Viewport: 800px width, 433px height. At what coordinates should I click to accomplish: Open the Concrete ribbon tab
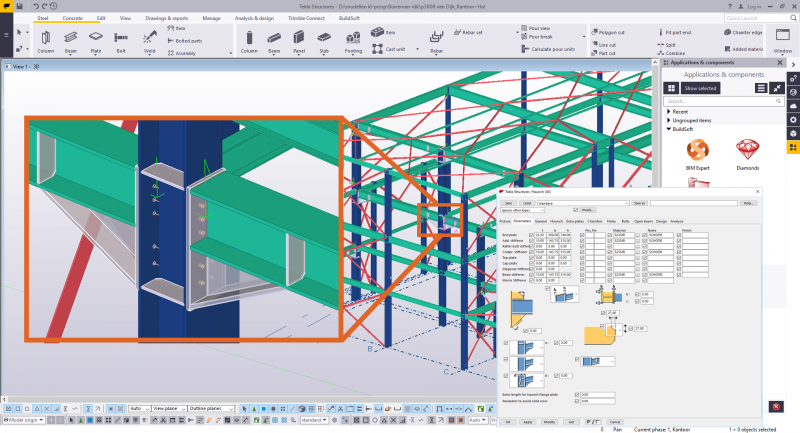tap(72, 18)
